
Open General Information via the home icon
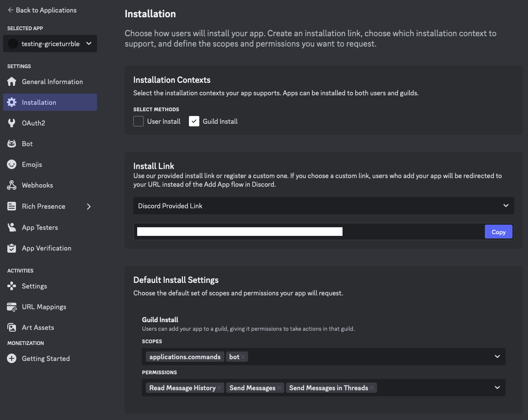[x=12, y=81]
